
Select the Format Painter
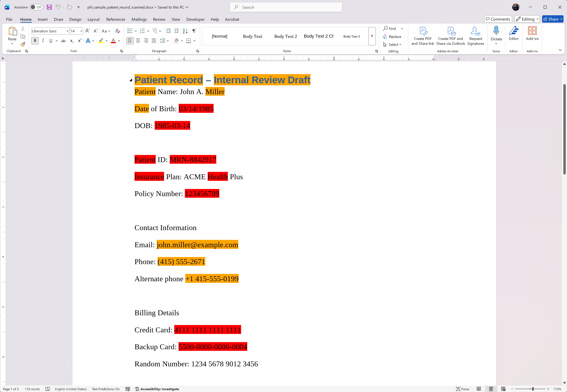pyautogui.click(x=23, y=44)
